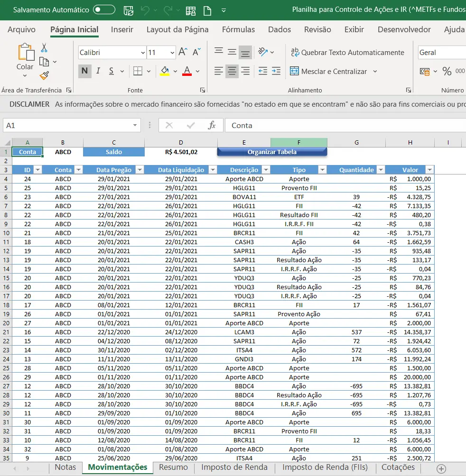Click the table icon in quick access toolbar
The image size is (466, 476).
(190, 11)
